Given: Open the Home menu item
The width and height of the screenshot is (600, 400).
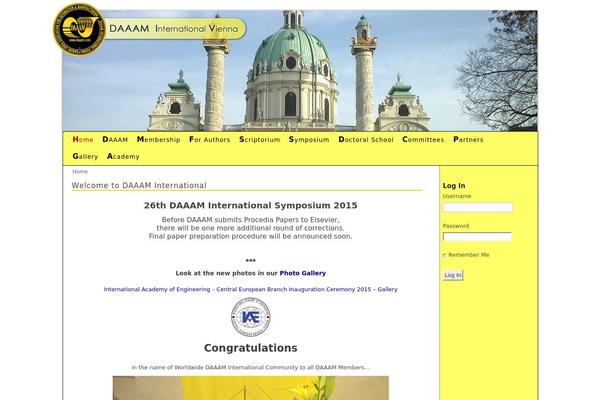Looking at the screenshot, I should tap(83, 139).
